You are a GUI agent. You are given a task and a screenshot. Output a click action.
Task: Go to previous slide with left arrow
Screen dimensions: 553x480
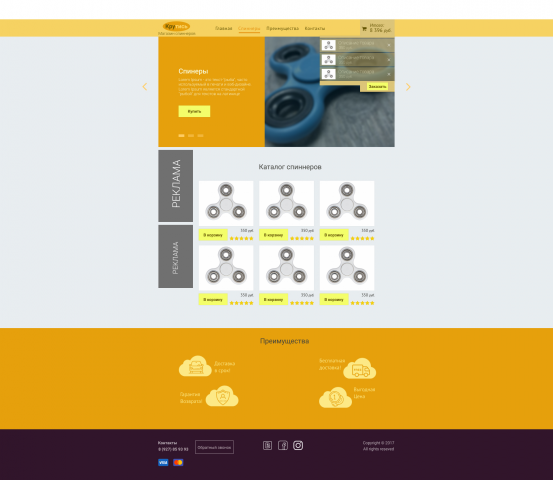[x=145, y=86]
